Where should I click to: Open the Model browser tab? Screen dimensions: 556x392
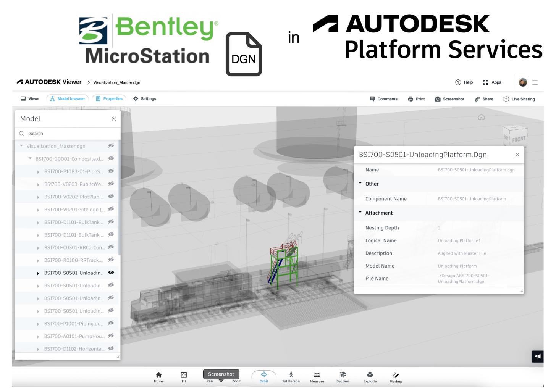tap(68, 98)
